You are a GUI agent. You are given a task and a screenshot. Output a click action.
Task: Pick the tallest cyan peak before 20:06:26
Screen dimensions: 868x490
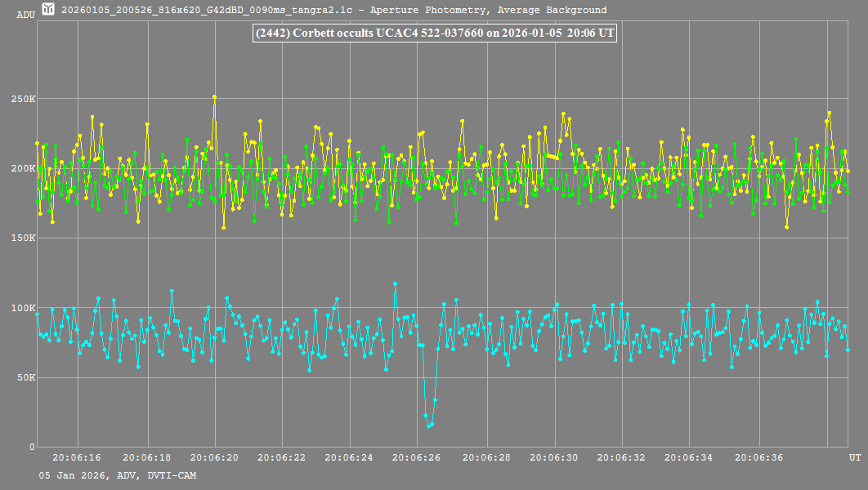(x=395, y=284)
